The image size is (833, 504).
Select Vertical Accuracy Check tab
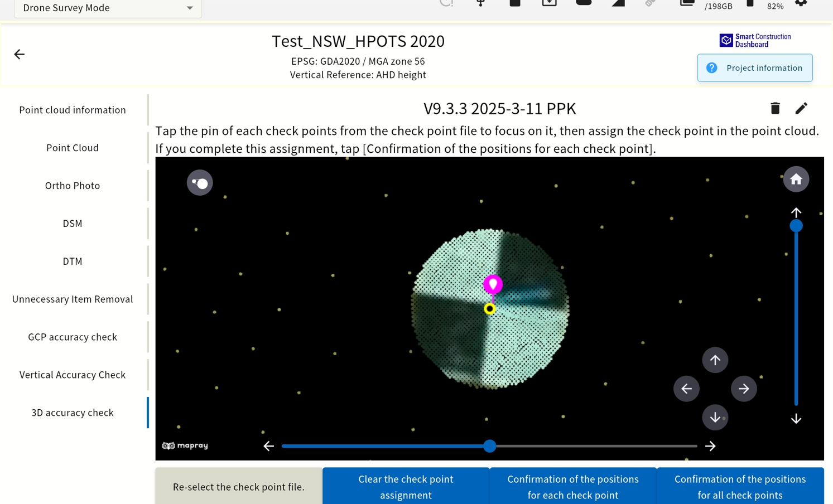pyautogui.click(x=73, y=375)
